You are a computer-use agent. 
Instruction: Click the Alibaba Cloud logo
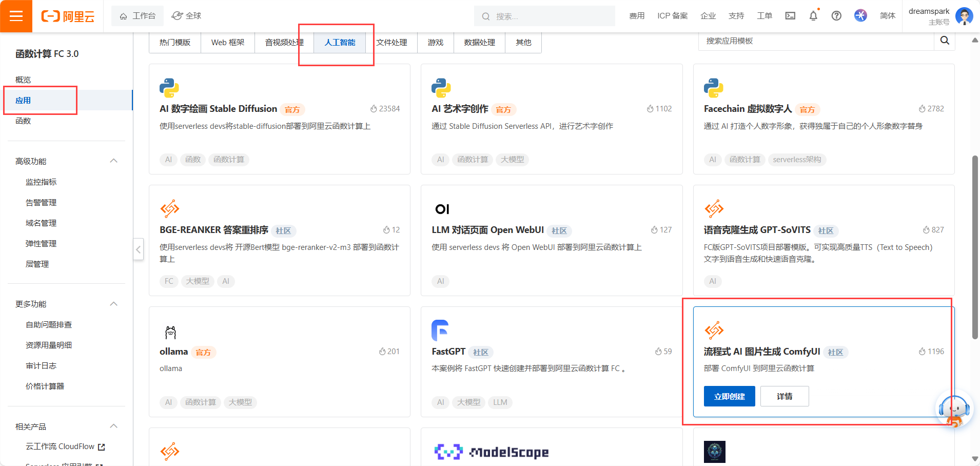[68, 16]
